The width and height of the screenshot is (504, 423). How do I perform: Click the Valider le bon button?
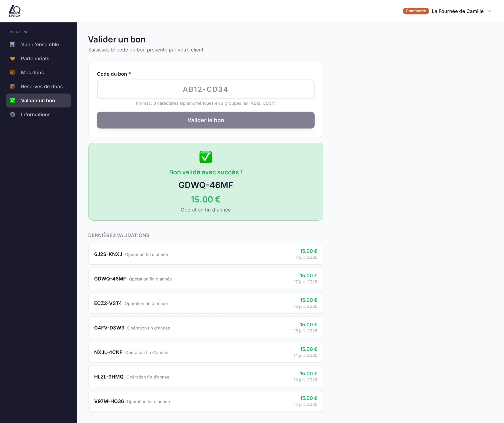[206, 120]
